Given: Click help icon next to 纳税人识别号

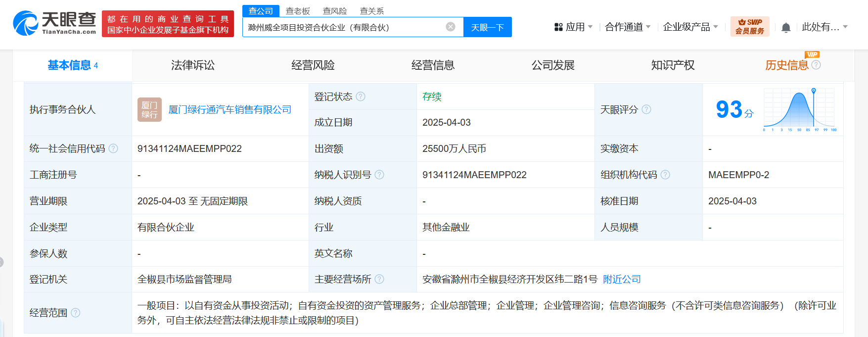Looking at the screenshot, I should (379, 175).
